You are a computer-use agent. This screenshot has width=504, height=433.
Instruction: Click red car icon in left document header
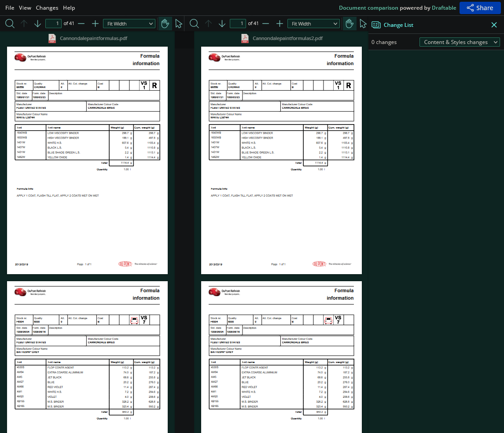click(134, 320)
